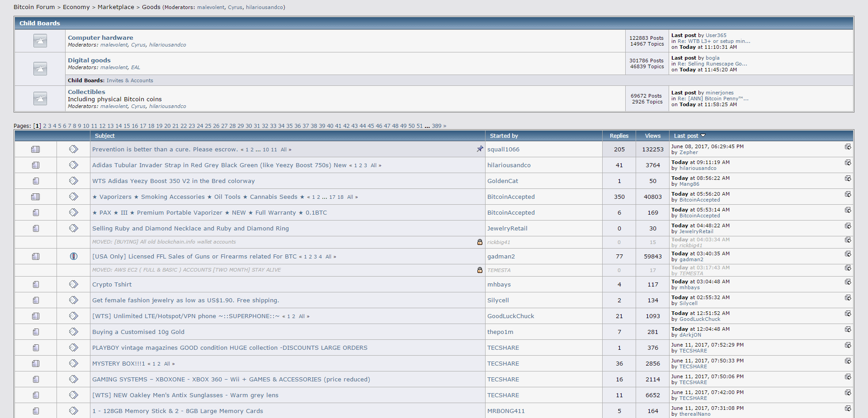Open Get female fashion jewelry thread
The height and width of the screenshot is (418, 868).
click(x=185, y=300)
